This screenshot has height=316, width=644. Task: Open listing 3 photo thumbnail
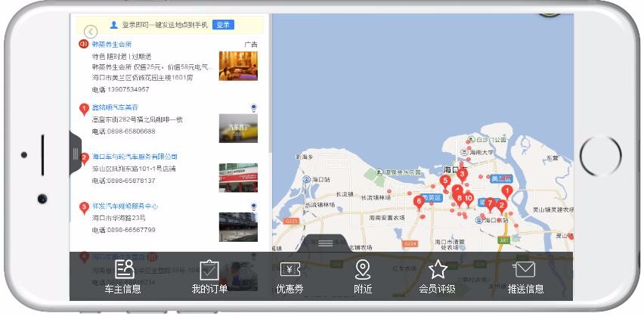[x=238, y=227]
